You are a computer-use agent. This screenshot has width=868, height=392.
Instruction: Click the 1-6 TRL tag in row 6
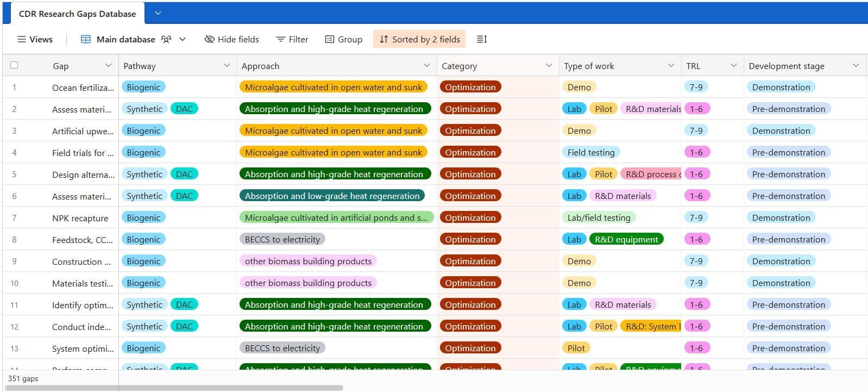point(696,196)
